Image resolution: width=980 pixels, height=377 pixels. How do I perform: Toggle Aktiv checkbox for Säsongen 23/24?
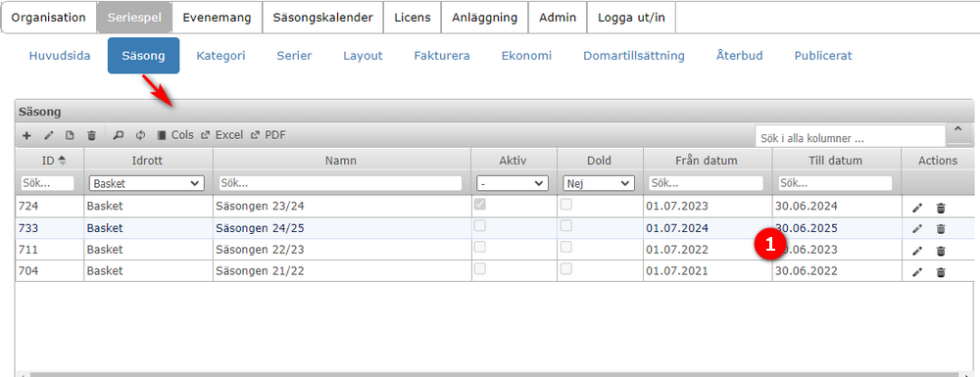click(x=479, y=204)
